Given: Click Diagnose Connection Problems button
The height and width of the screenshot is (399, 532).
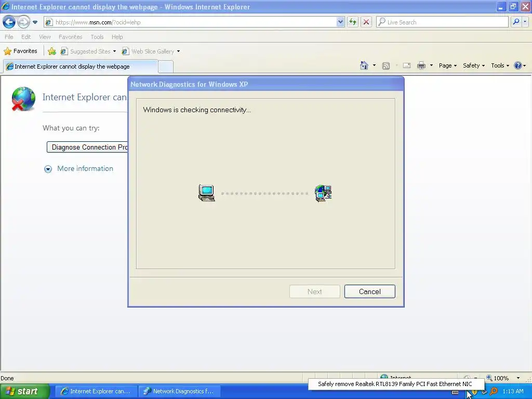Looking at the screenshot, I should click(x=87, y=147).
